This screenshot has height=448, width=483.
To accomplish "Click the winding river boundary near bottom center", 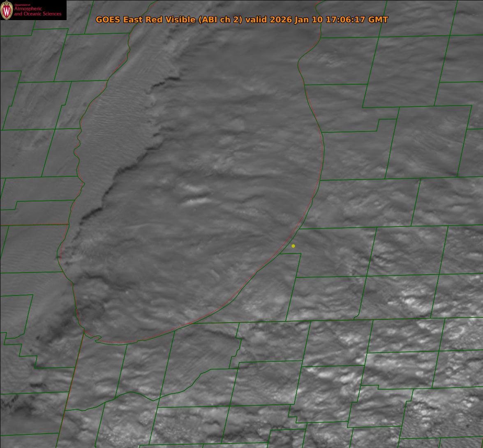I will point(173,391).
